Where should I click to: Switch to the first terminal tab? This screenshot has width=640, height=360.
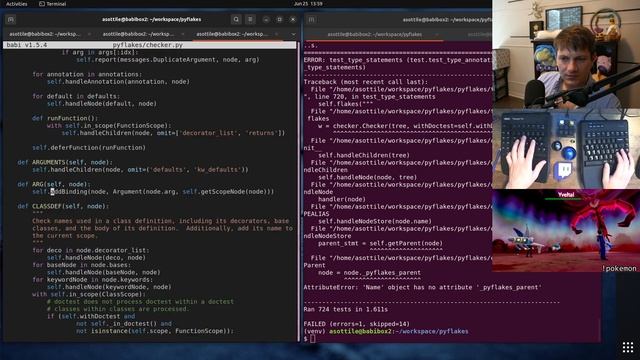pyautogui.click(x=45, y=34)
